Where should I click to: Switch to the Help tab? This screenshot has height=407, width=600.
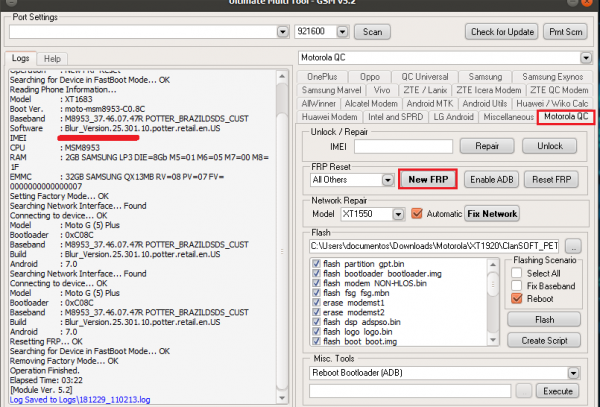52,59
